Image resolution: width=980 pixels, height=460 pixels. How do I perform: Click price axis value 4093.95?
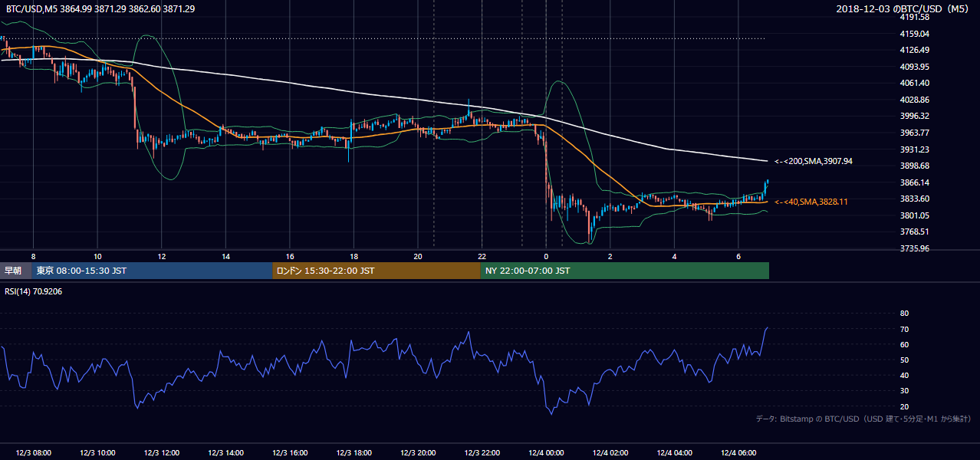[914, 67]
